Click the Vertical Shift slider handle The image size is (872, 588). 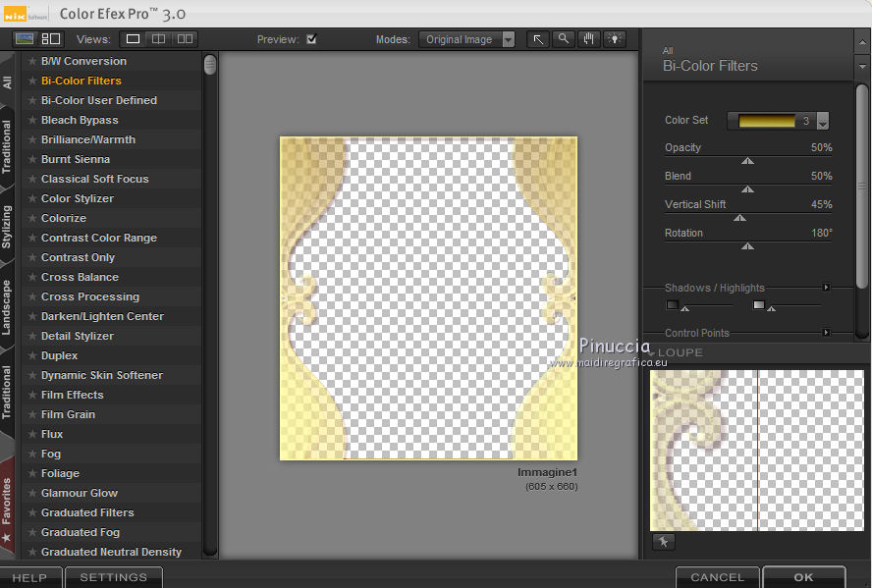(739, 218)
